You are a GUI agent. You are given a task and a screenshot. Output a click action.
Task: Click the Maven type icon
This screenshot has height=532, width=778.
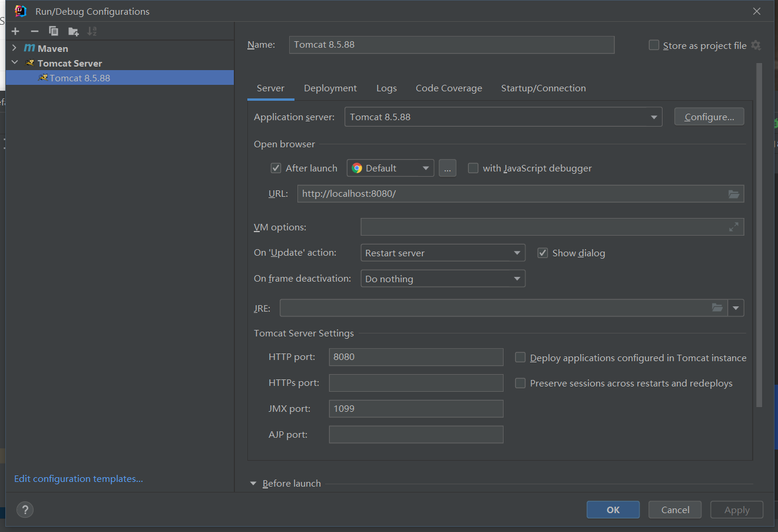pos(29,48)
